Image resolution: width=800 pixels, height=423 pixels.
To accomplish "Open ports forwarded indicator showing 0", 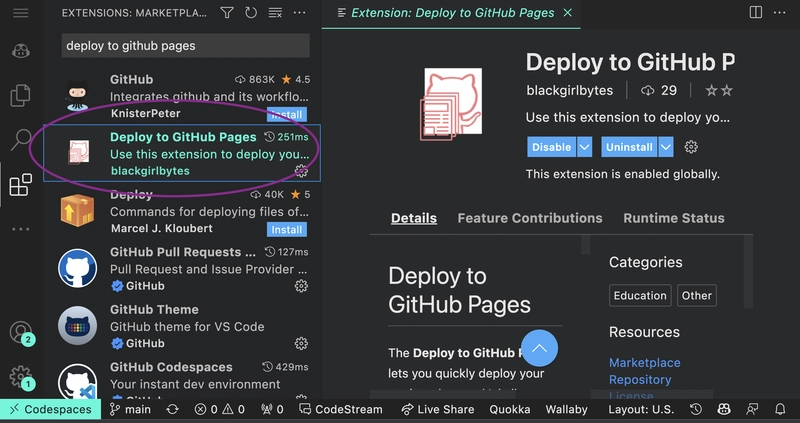I will pyautogui.click(x=272, y=409).
